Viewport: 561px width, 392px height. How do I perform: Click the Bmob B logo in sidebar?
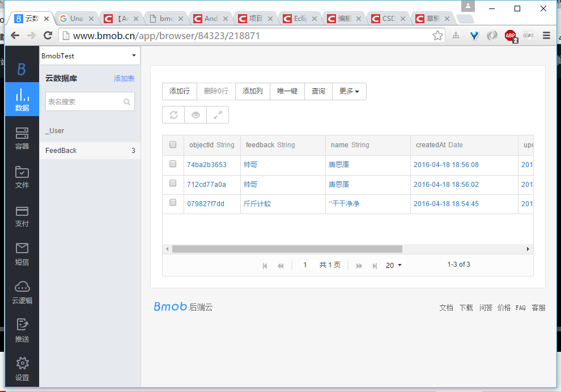point(22,69)
